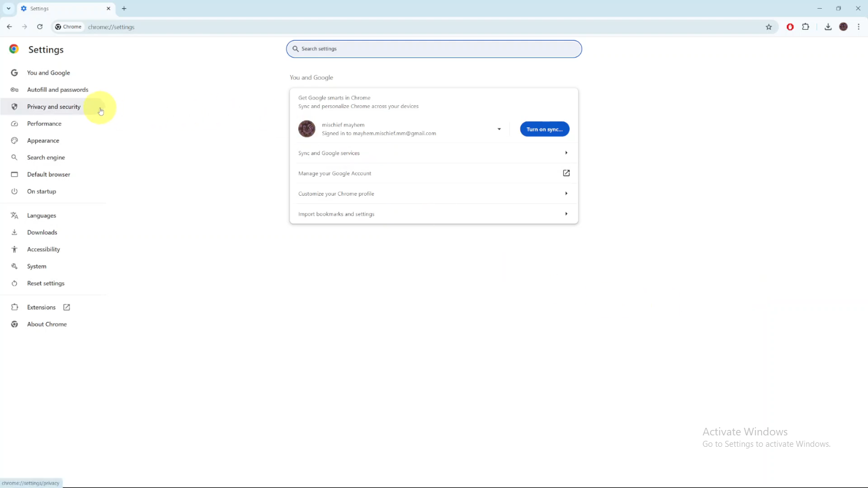This screenshot has height=488, width=868.
Task: Click the forward navigation arrow
Action: coord(24,27)
